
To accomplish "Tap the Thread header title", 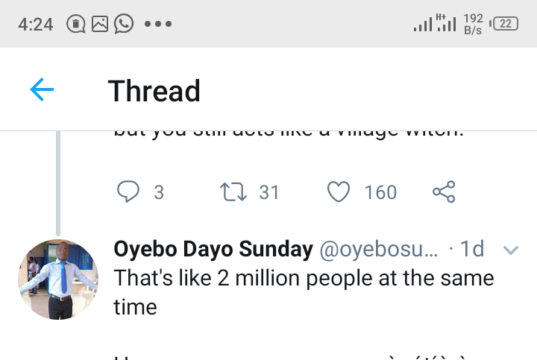I will coord(154,91).
